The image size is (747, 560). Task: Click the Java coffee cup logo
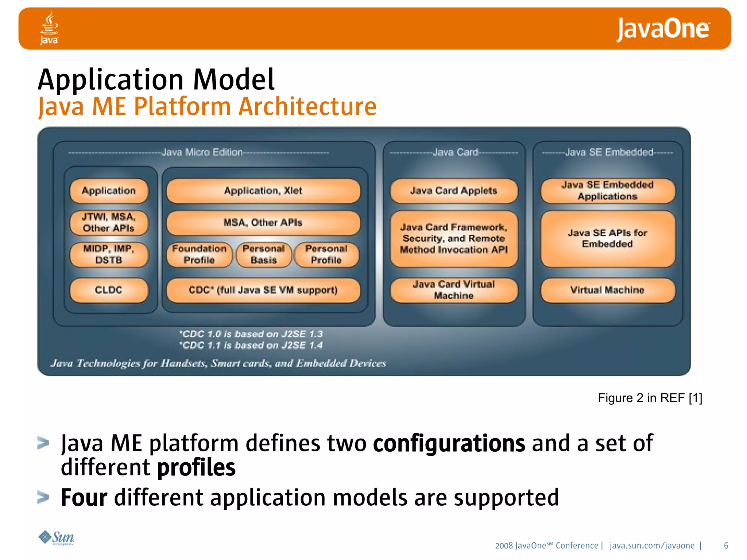(49, 28)
